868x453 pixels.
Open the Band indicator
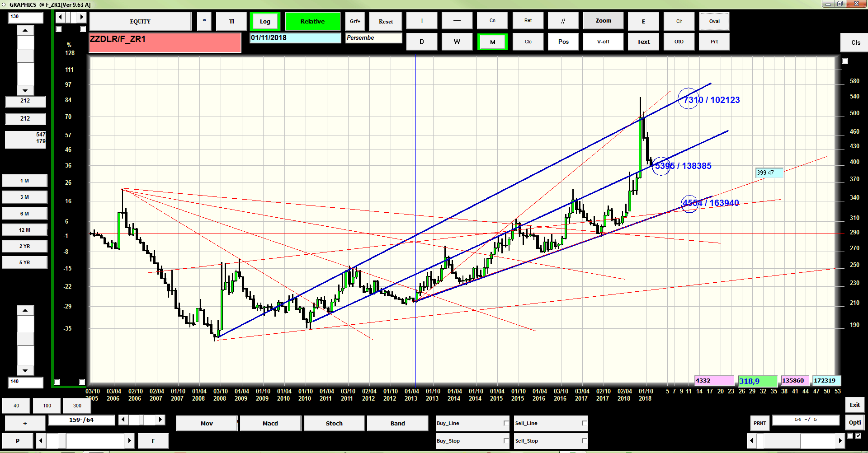pos(398,423)
